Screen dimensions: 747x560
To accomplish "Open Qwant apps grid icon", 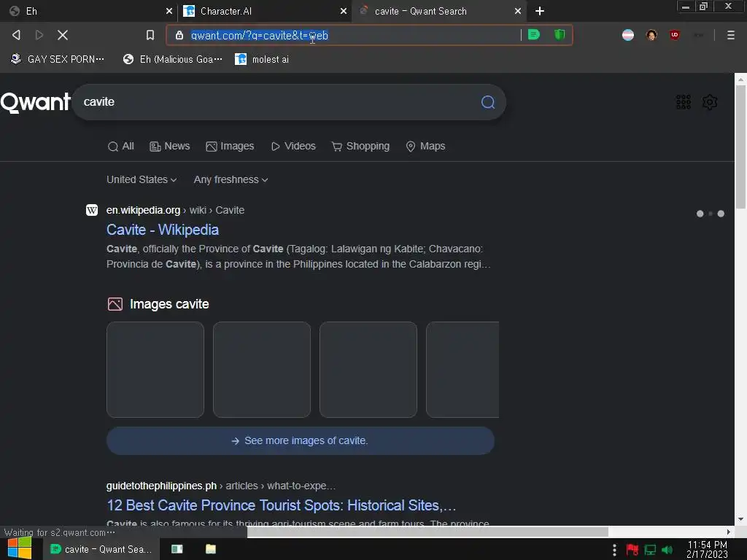I will [x=683, y=102].
